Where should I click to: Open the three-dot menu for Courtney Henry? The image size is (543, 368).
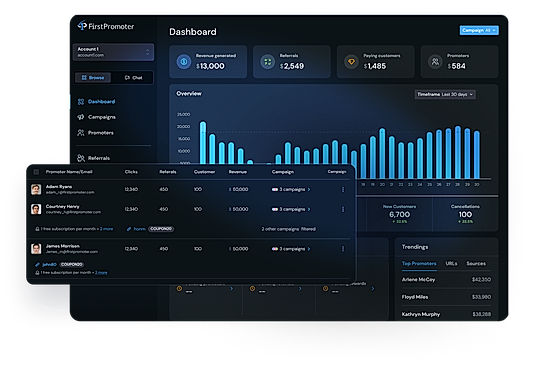[343, 209]
